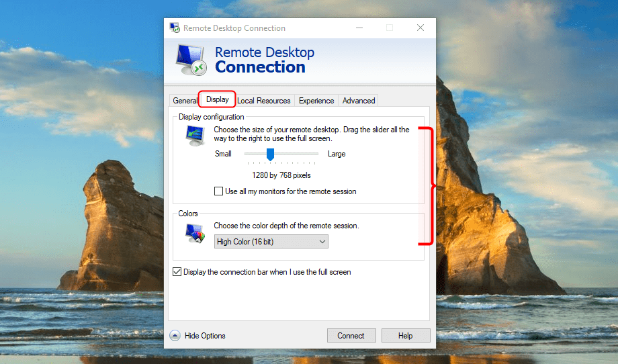Image resolution: width=618 pixels, height=364 pixels.
Task: Click the remote desktop size slider handle
Action: coord(270,154)
